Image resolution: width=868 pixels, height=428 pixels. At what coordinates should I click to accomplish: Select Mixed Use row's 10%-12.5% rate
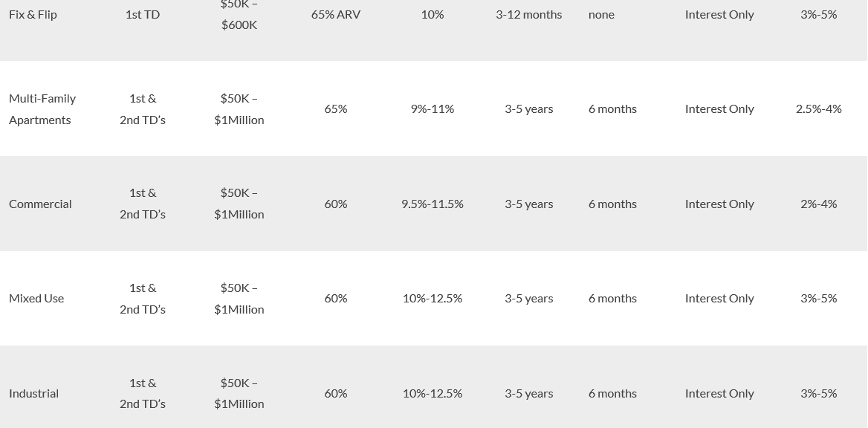click(433, 299)
